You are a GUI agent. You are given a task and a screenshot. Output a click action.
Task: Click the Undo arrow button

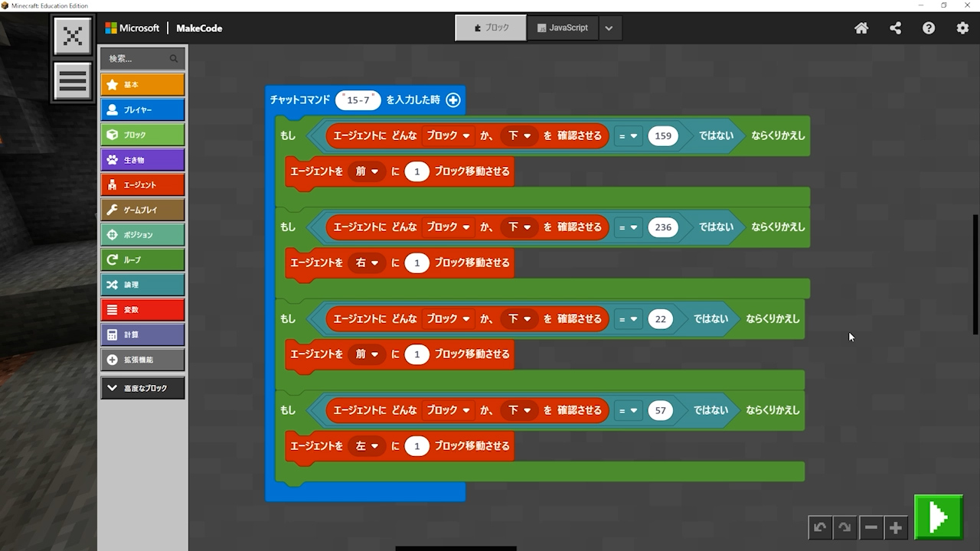820,527
